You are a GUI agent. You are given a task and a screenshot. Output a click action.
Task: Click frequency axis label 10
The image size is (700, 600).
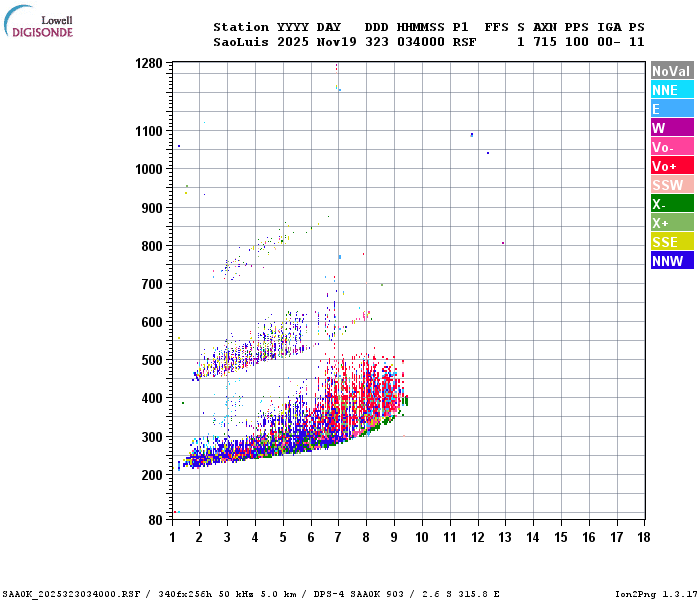point(422,537)
